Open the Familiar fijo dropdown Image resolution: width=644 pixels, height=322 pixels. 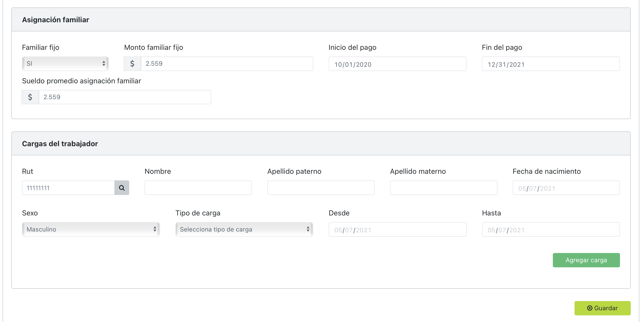coord(65,64)
